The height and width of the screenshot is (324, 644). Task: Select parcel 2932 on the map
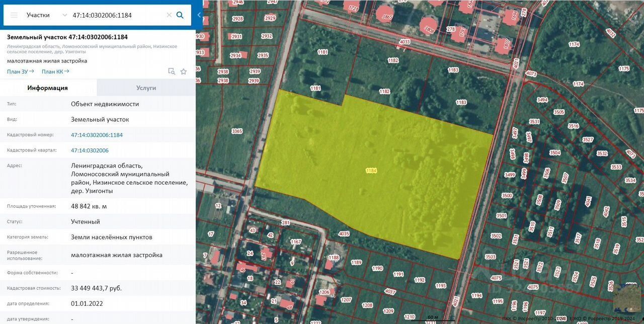[267, 36]
